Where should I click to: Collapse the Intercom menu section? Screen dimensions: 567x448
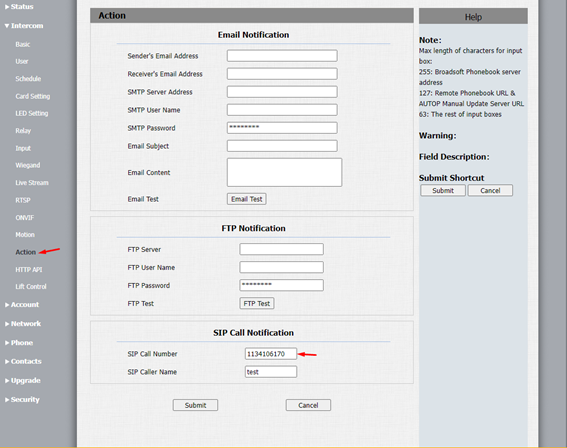(24, 26)
